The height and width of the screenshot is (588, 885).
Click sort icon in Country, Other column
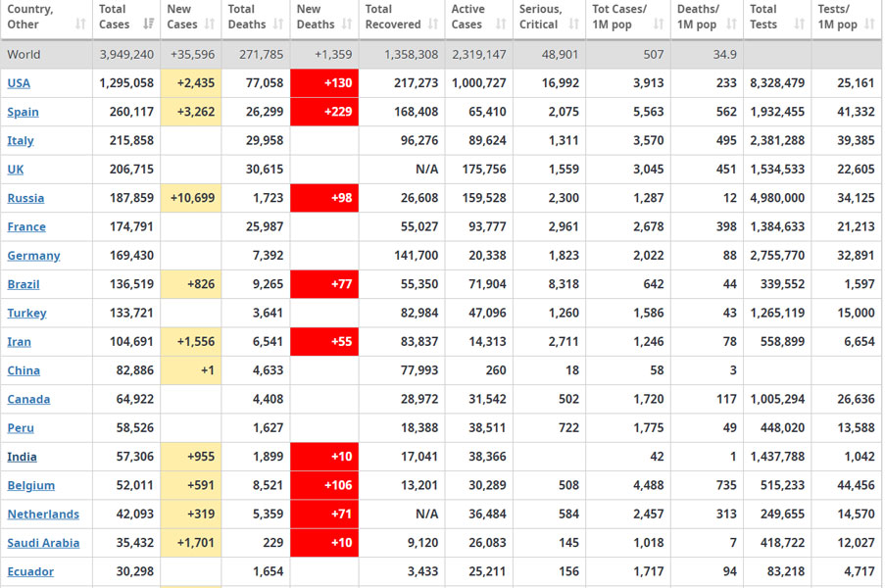pyautogui.click(x=81, y=24)
